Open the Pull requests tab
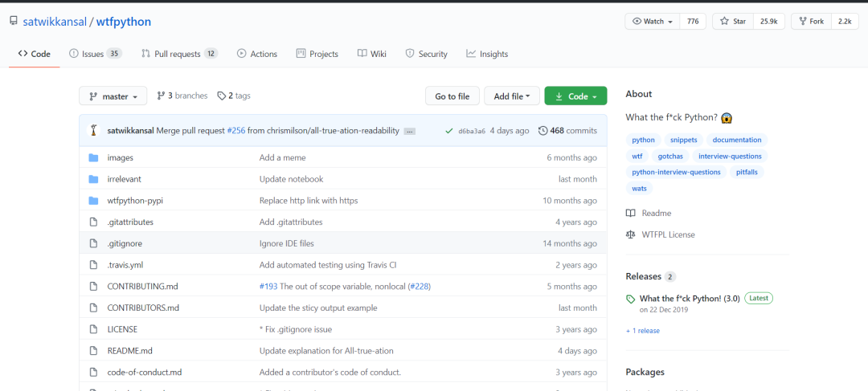The image size is (868, 391). click(179, 54)
